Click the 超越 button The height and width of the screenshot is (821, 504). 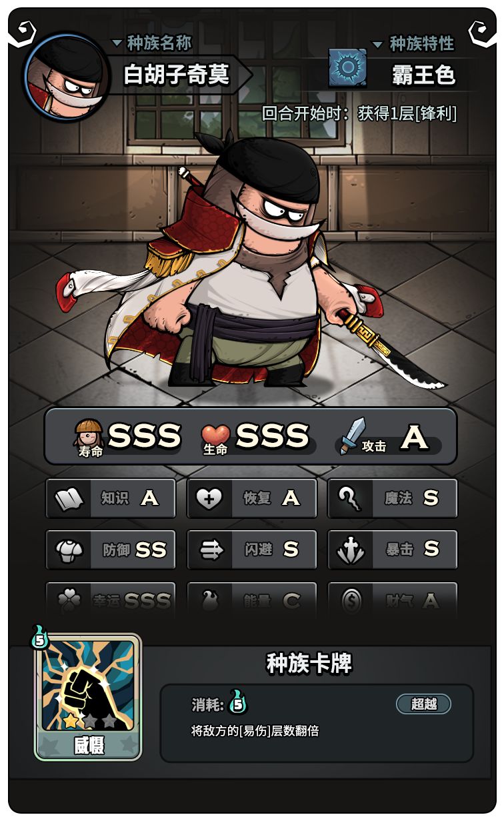coord(423,704)
